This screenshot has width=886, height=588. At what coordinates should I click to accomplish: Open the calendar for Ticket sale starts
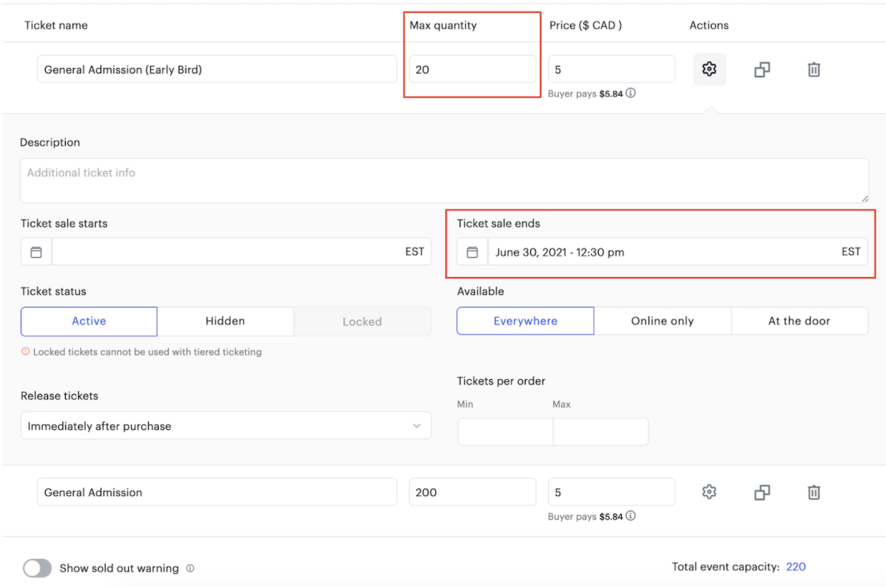coord(35,251)
